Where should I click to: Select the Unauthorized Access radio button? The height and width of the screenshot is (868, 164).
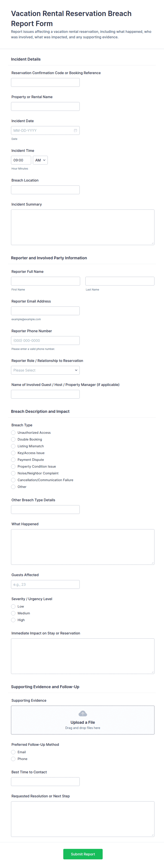13,433
